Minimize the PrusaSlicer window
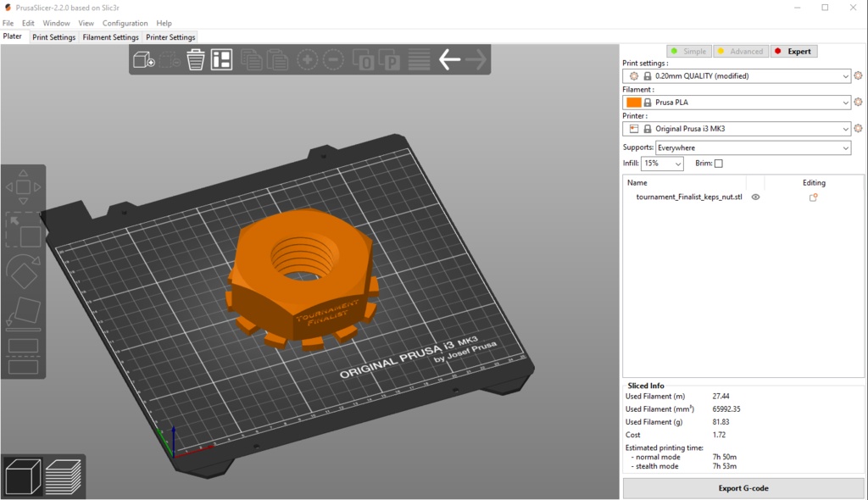Screen dimensions: 868x500 [x=797, y=8]
